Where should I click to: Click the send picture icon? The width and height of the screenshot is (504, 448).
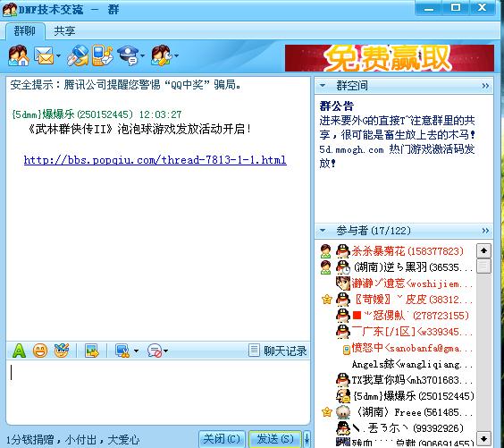(x=92, y=351)
